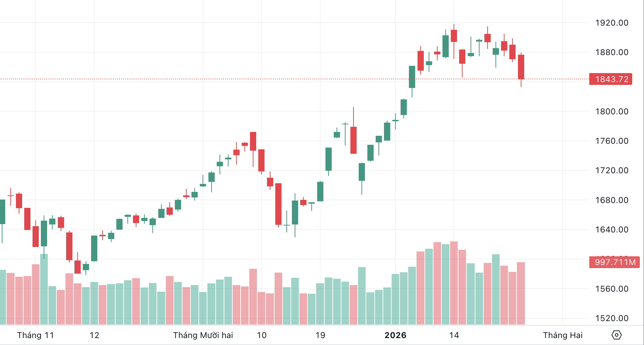The image size is (644, 345).
Task: Select the Tháng 11 time axis label
Action: click(x=36, y=335)
